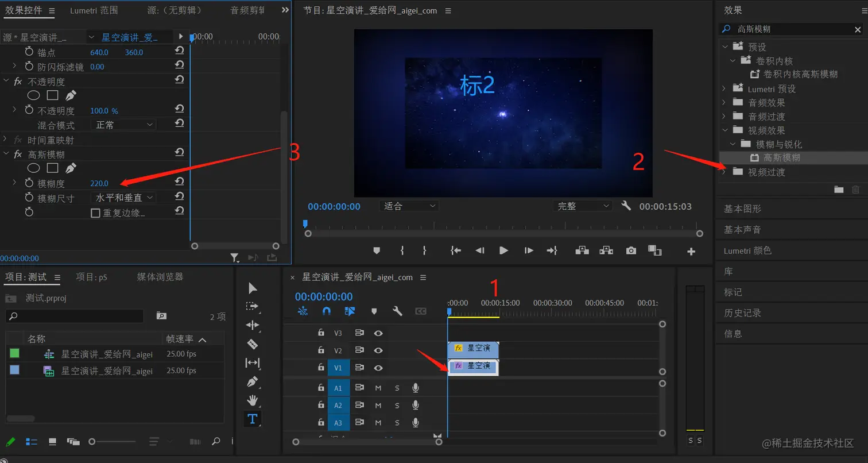This screenshot has height=463, width=868.
Task: Select the Ripple Edit tool
Action: [x=253, y=325]
